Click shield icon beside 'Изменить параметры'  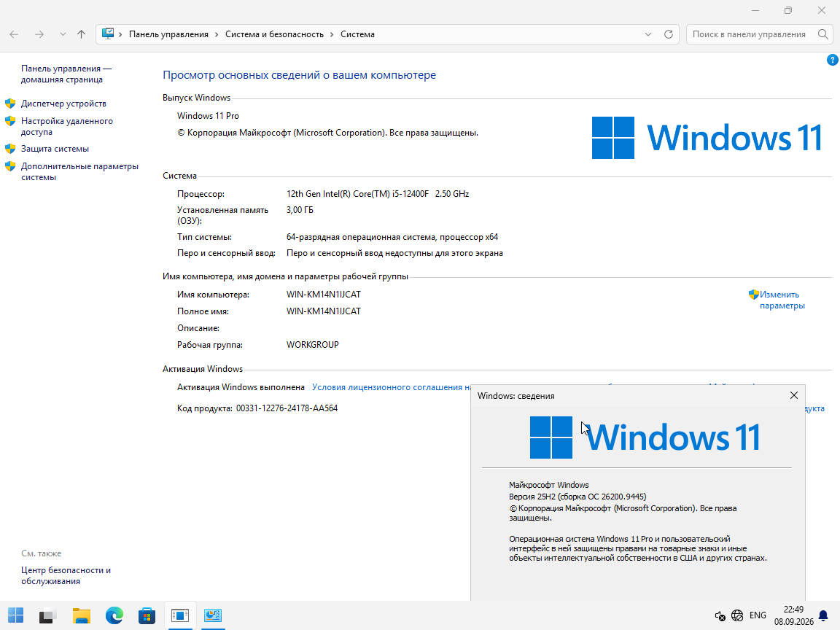pyautogui.click(x=754, y=294)
